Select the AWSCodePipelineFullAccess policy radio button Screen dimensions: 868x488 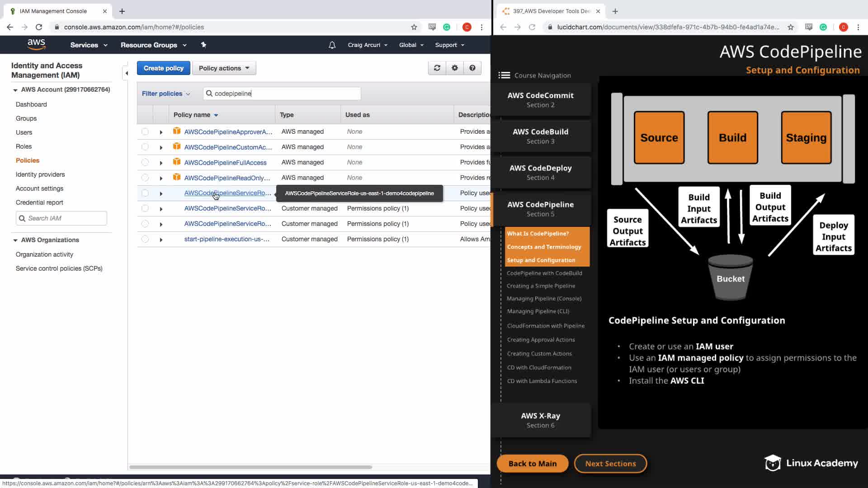pos(145,162)
